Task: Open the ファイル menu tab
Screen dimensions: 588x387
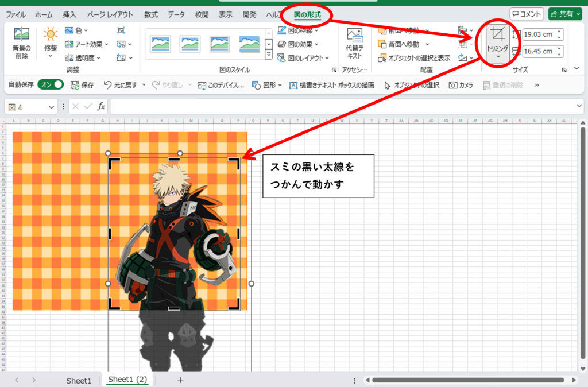Action: (x=16, y=14)
